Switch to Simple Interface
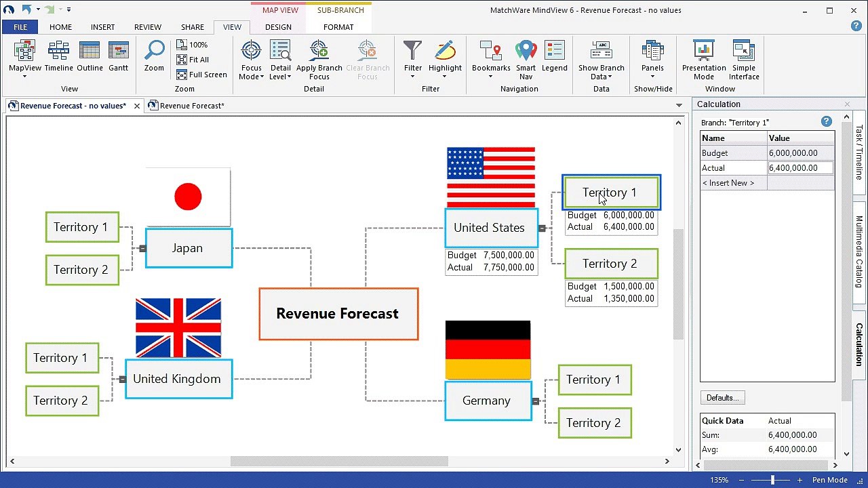Image resolution: width=868 pixels, height=488 pixels. pyautogui.click(x=744, y=60)
